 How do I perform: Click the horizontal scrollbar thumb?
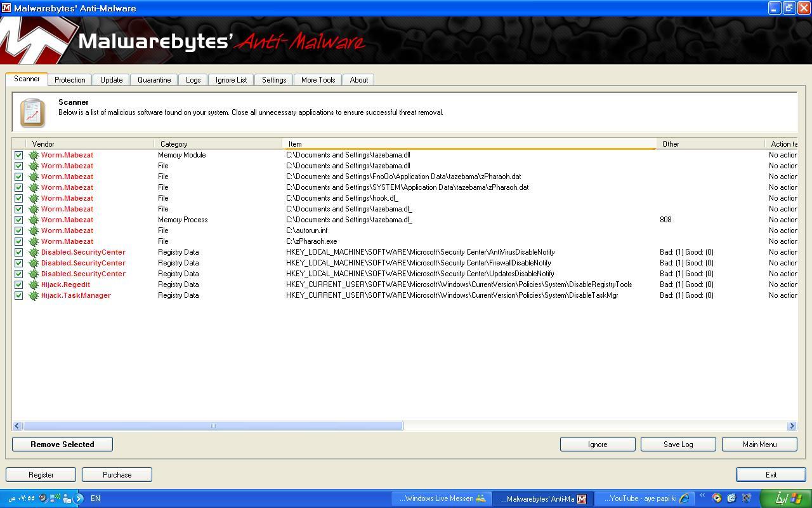click(x=213, y=426)
